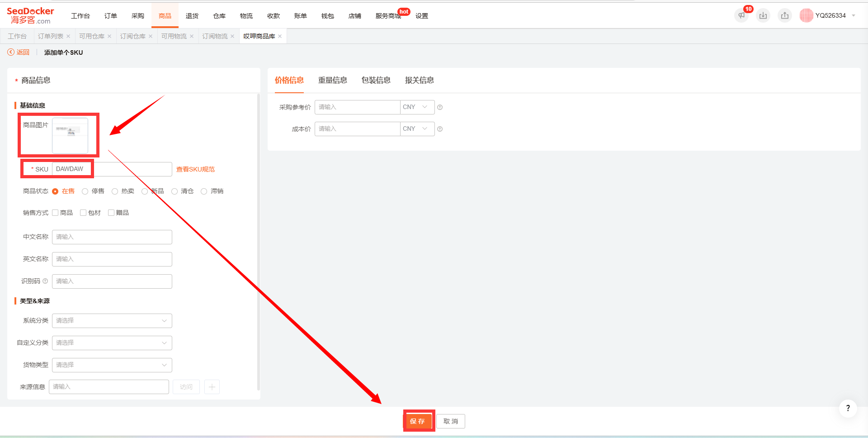Click the 来源信息 input field

pyautogui.click(x=109, y=387)
